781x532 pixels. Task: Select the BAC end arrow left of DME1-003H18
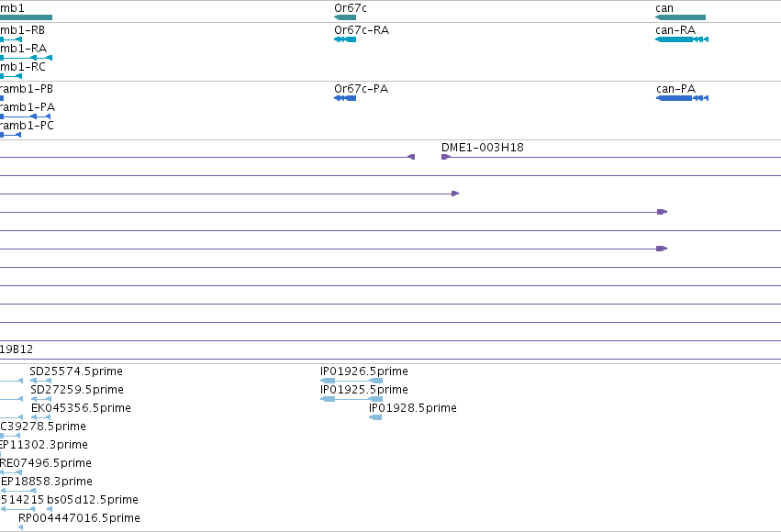click(x=411, y=157)
